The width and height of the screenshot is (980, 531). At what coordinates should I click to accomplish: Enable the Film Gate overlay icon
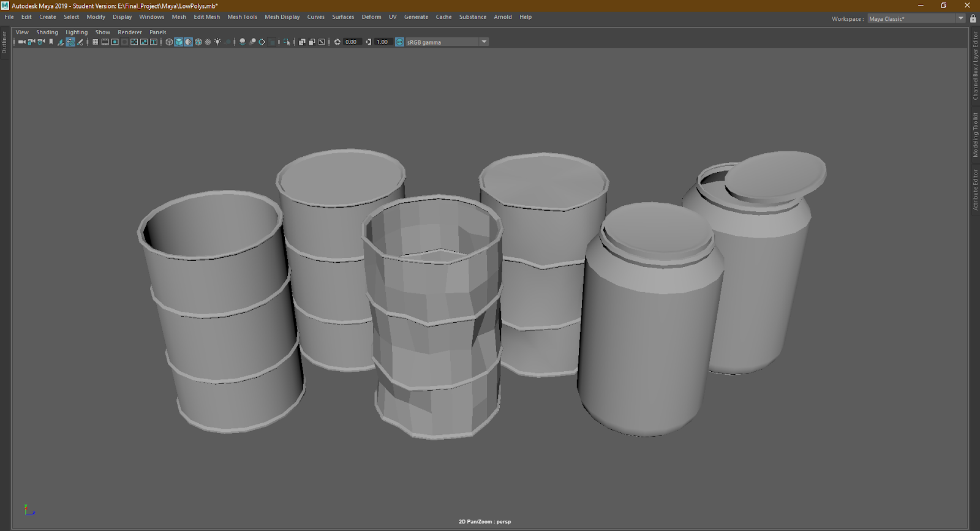point(105,42)
